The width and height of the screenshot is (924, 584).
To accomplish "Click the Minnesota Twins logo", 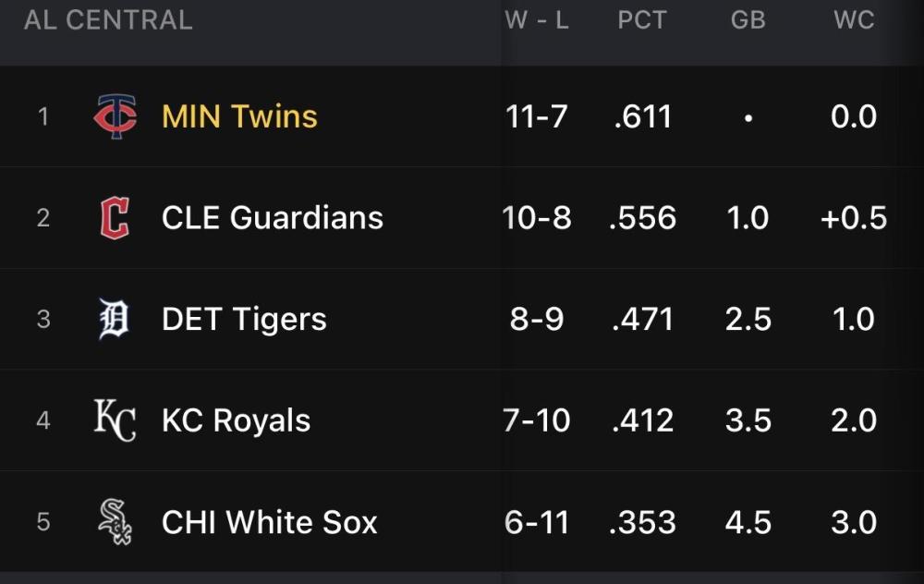I will (115, 116).
